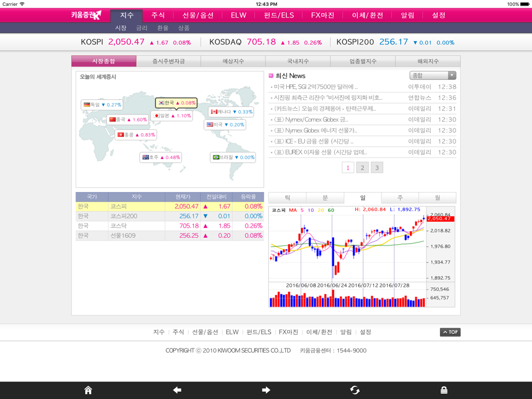The height and width of the screenshot is (399, 532).
Task: Select the 코스닥 row in index table
Action: click(170, 226)
